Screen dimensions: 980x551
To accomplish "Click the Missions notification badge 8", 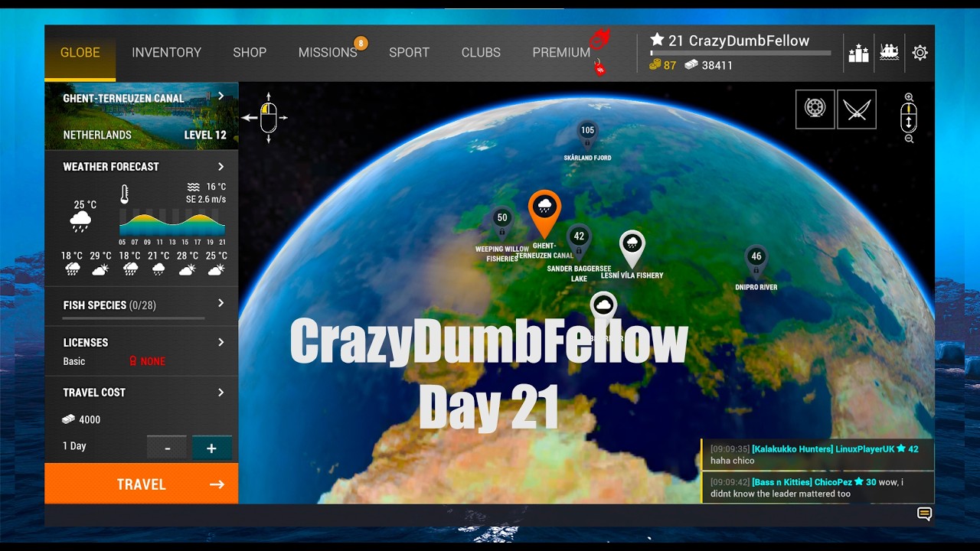I will [x=361, y=43].
